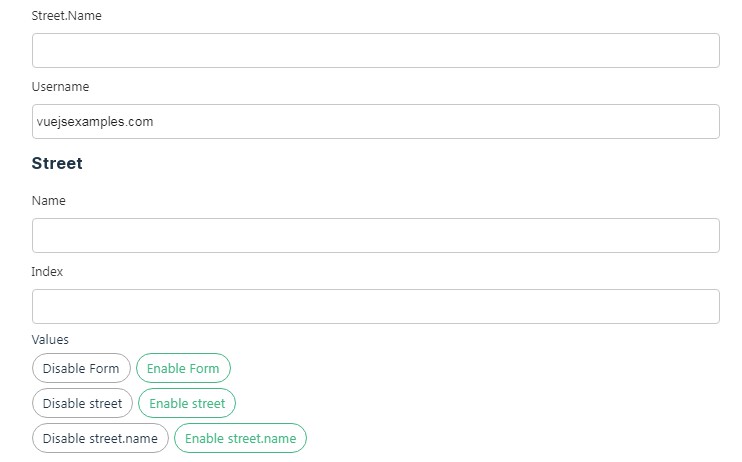Viewport: 742px width, 462px height.
Task: Click the Street.Name field label
Action: coord(66,16)
